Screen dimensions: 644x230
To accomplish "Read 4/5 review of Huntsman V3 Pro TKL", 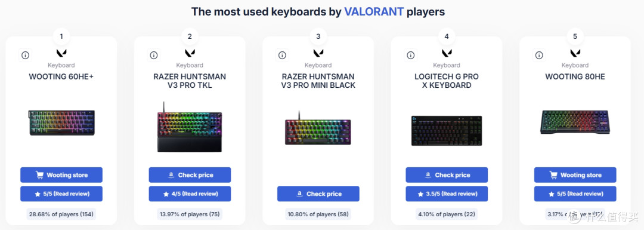I will (190, 194).
